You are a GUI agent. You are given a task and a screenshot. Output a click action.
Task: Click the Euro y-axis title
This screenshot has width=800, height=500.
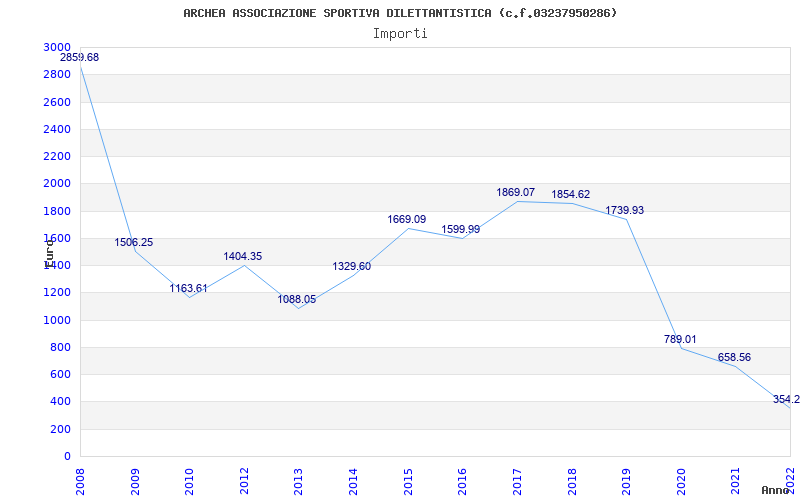click(x=48, y=252)
